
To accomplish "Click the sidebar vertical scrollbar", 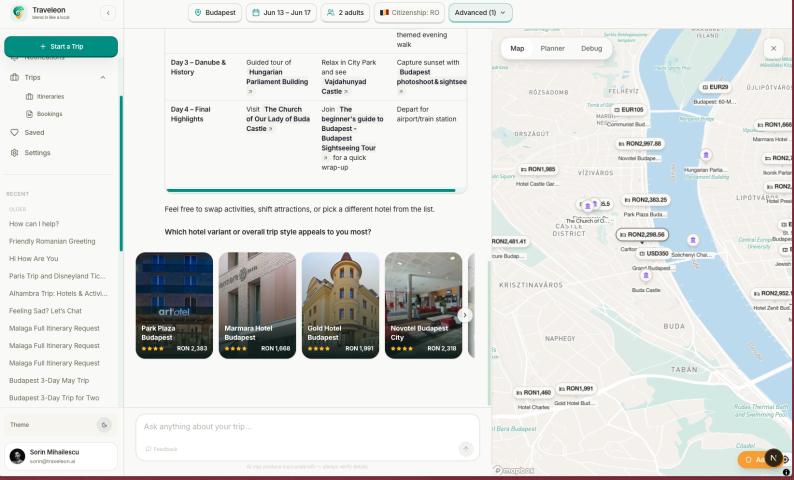I will (x=121, y=173).
